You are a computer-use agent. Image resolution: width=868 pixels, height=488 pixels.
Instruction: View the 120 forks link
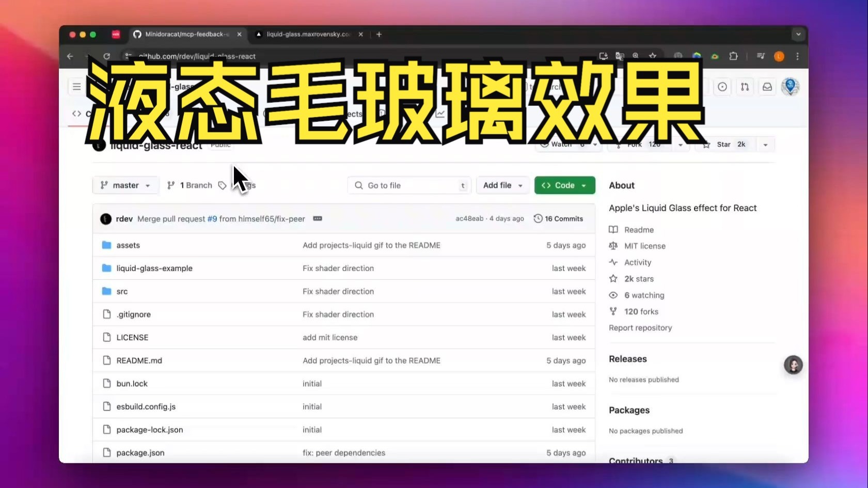(641, 311)
